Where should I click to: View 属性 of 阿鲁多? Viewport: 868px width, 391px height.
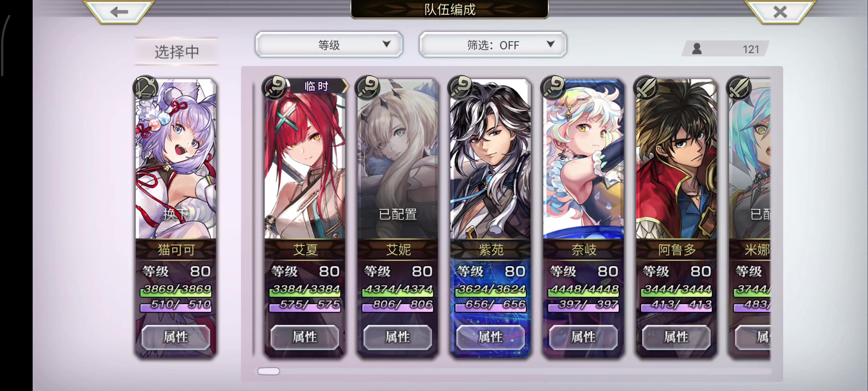click(x=676, y=337)
